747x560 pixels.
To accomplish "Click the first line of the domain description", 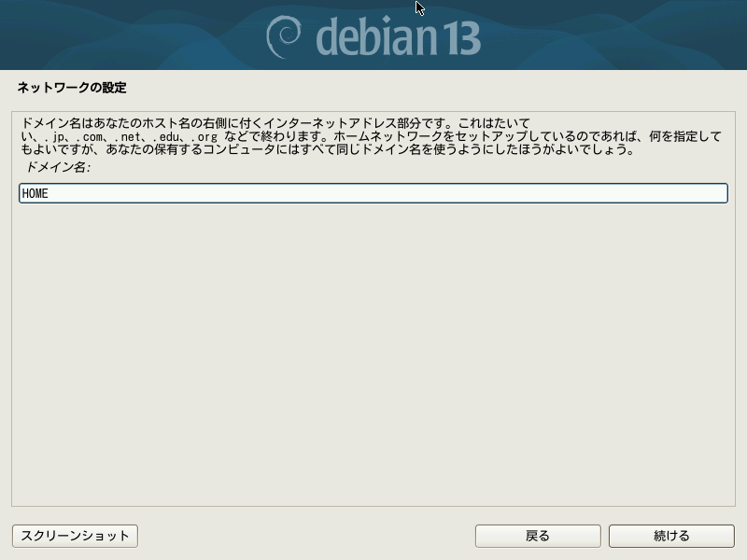I will point(275,123).
